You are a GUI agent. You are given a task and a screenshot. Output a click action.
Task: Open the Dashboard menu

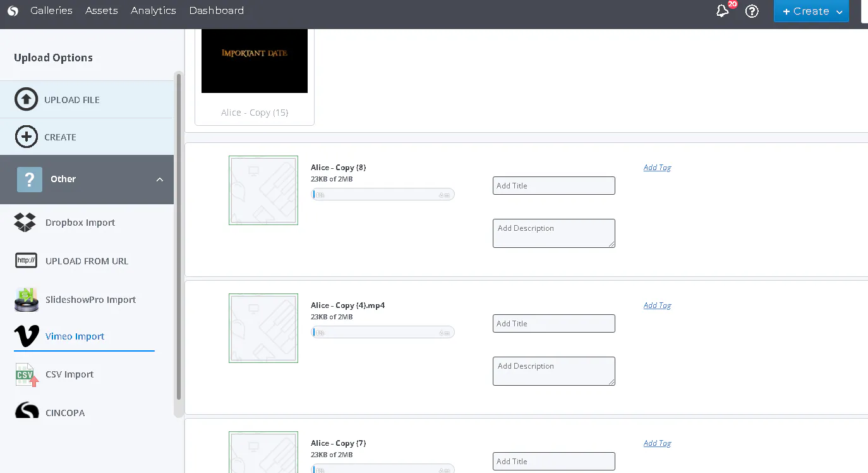[x=217, y=11]
